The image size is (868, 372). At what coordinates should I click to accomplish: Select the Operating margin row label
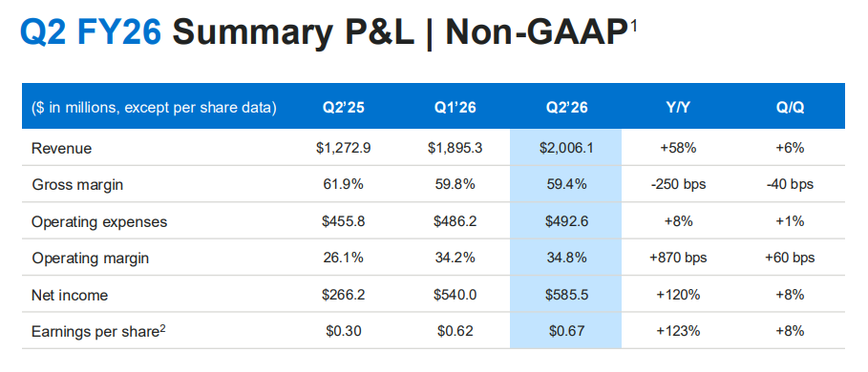[x=90, y=258]
